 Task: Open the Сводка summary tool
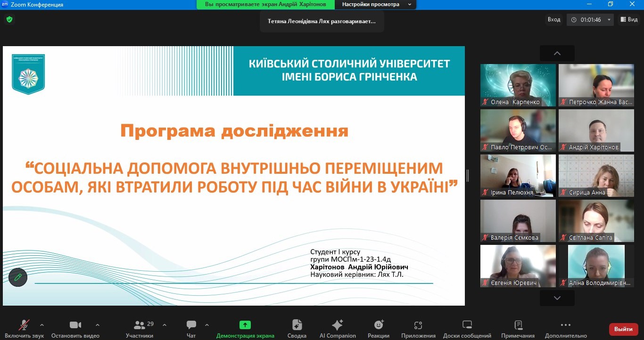coord(297,329)
